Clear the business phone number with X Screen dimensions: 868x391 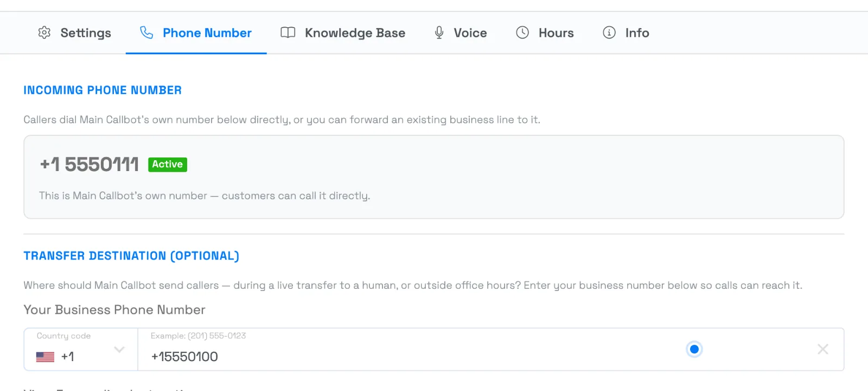tap(823, 349)
